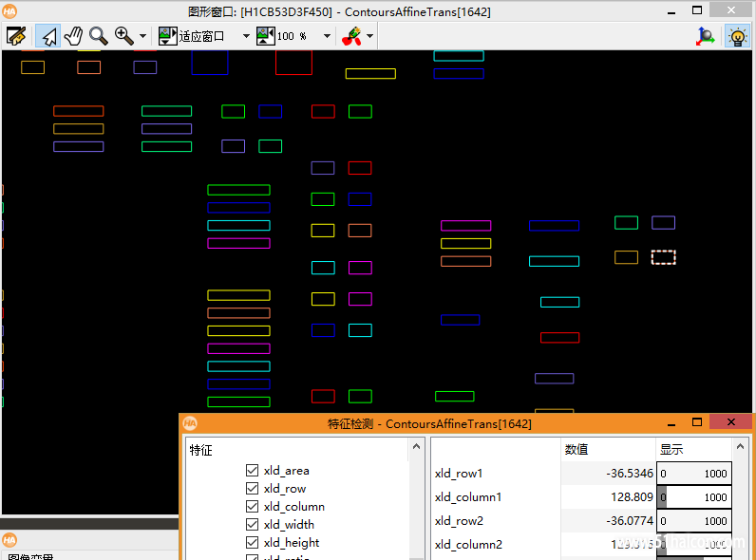Viewport: 756px width, 560px height.
Task: Minimize the 图形窗口 graphics window
Action: click(671, 11)
